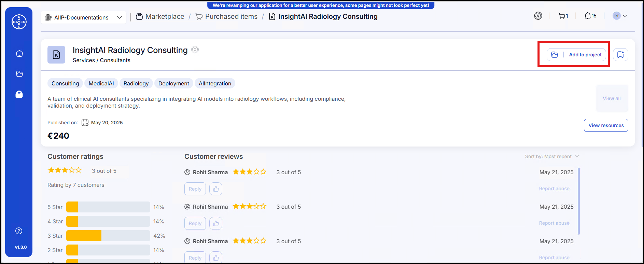Click the first review's star rating

tap(250, 172)
